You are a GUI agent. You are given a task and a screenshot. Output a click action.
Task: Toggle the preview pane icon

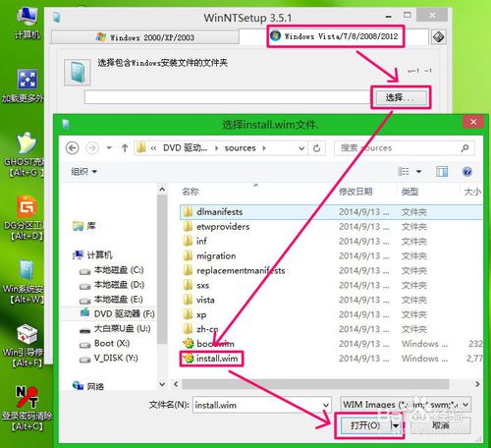(442, 171)
